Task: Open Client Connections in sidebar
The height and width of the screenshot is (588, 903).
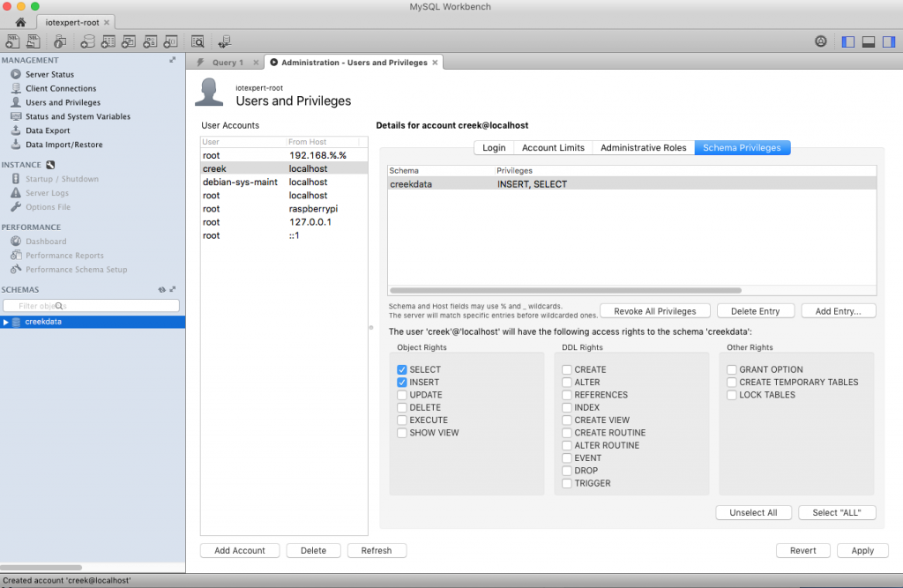Action: click(61, 88)
